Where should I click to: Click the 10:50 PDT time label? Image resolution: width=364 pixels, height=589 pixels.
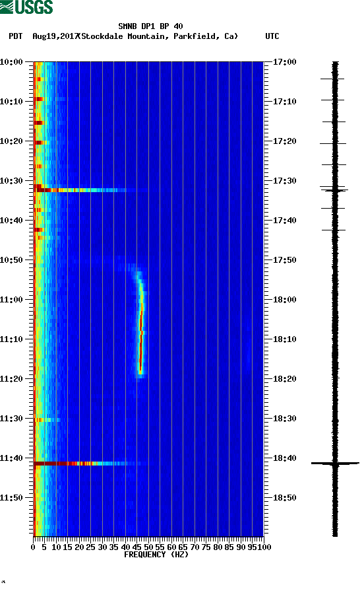[11, 260]
